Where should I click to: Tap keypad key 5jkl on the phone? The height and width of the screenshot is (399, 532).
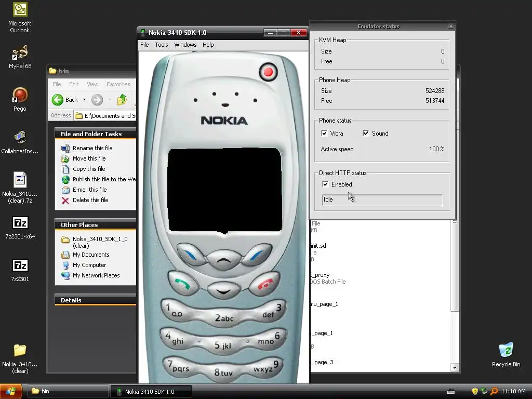click(223, 345)
